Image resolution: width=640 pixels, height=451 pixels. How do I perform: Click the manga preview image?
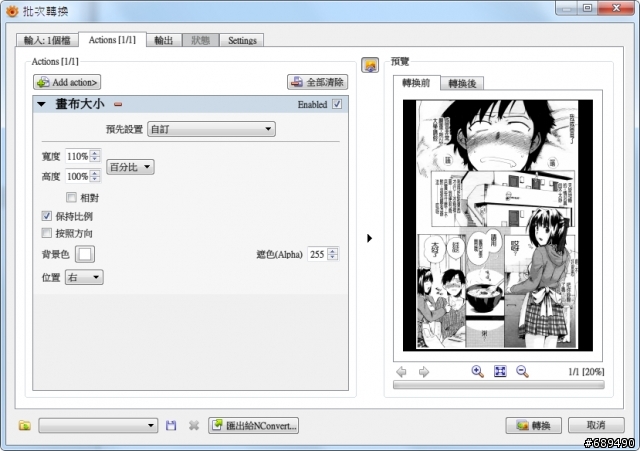[498, 225]
